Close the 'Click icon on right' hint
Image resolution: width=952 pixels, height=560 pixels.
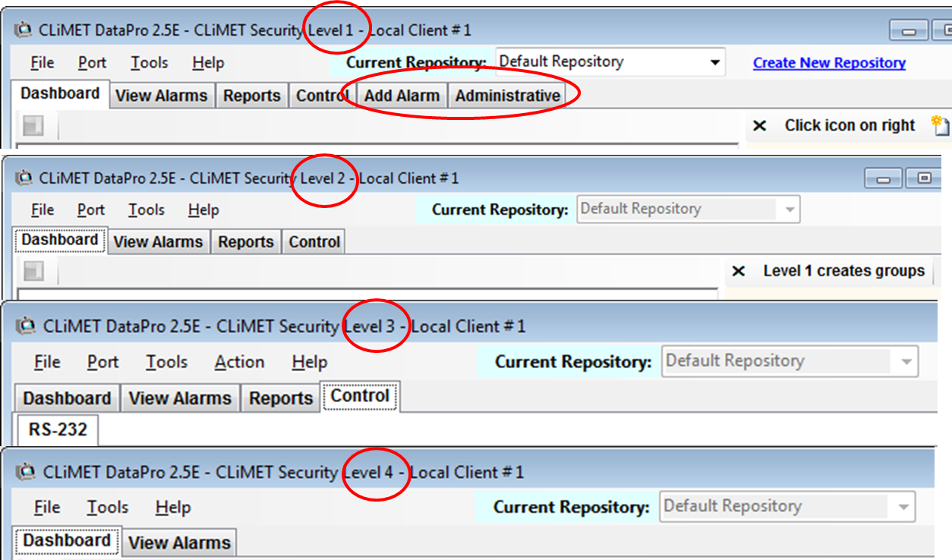[x=759, y=126]
